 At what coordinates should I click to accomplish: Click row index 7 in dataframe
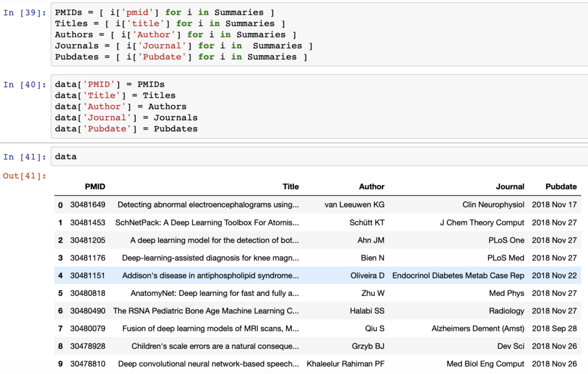[60, 329]
